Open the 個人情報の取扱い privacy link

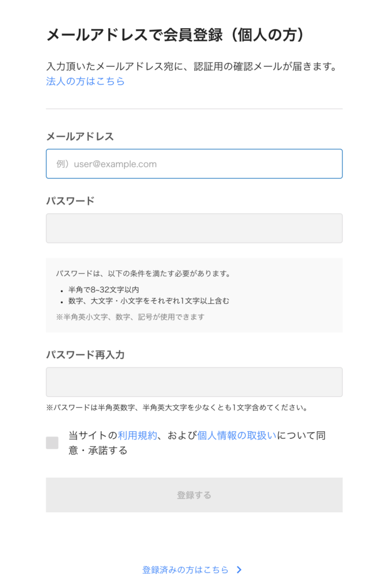(x=237, y=435)
